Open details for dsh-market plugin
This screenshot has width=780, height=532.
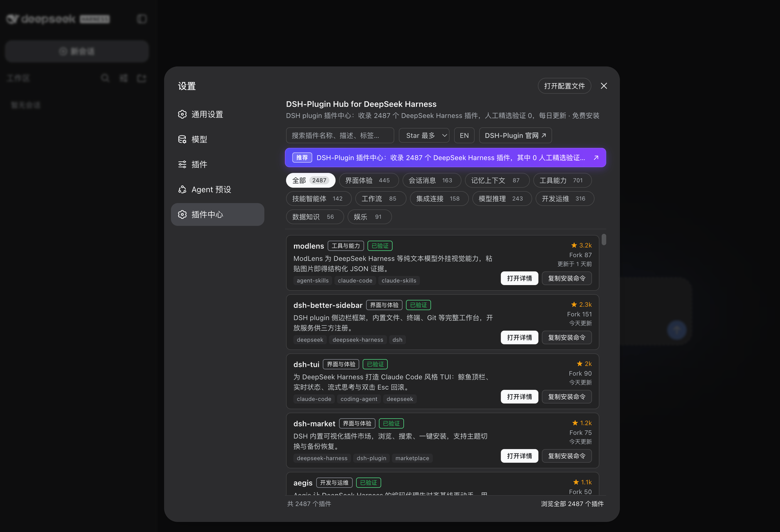[x=519, y=456]
